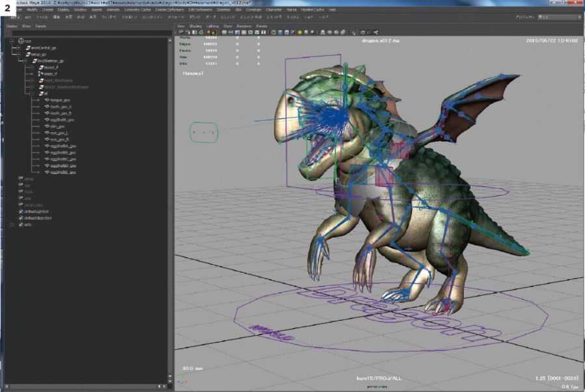This screenshot has width=585, height=392.
Task: Click the set icon beside defaultObjectSet
Action: tap(21, 218)
